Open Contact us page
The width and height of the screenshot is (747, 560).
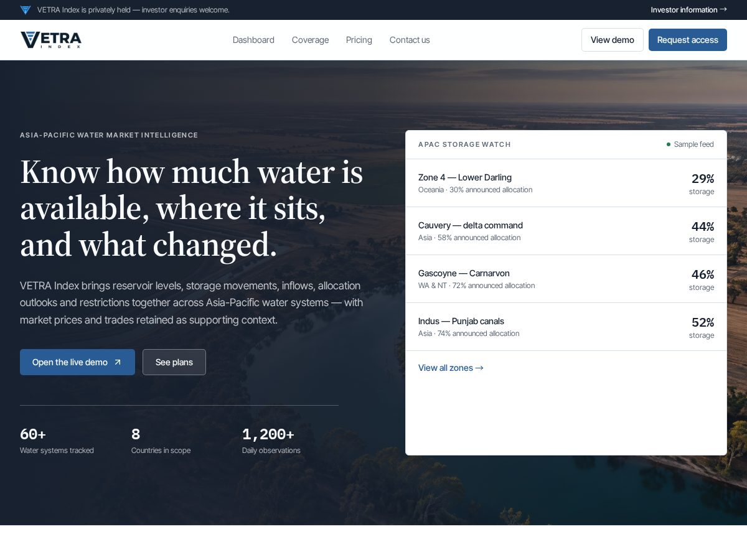(x=410, y=40)
